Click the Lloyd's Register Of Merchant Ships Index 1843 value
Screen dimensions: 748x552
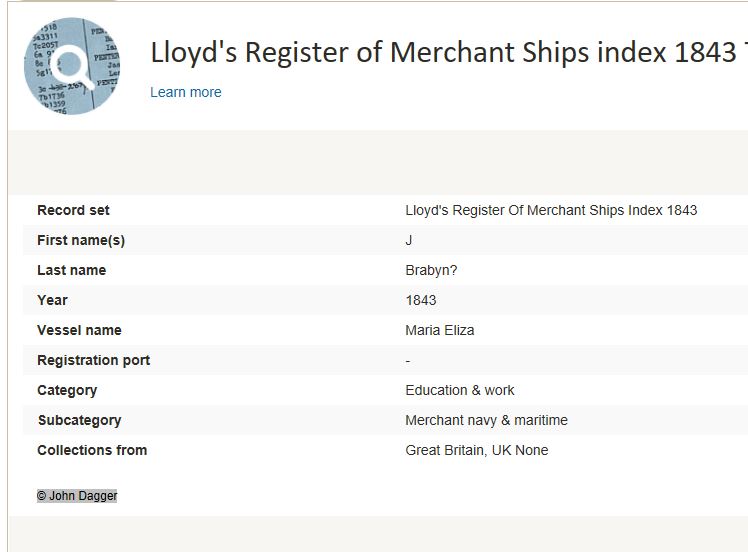click(x=551, y=210)
